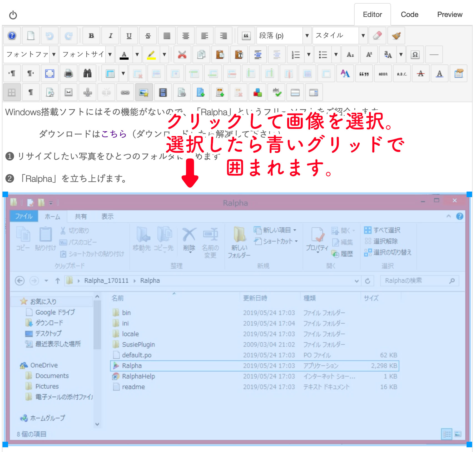Insert a special character with the Omega icon
This screenshot has height=452, width=476.
pyautogui.click(x=415, y=54)
